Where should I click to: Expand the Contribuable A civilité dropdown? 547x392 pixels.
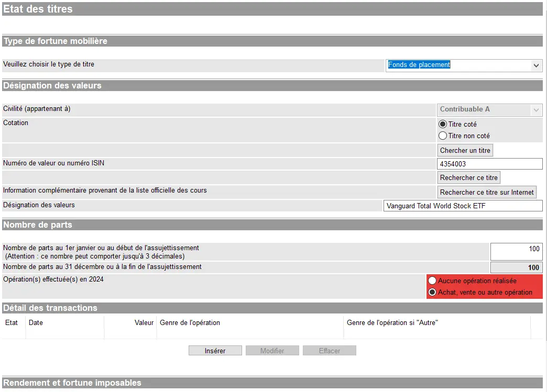tap(489, 109)
